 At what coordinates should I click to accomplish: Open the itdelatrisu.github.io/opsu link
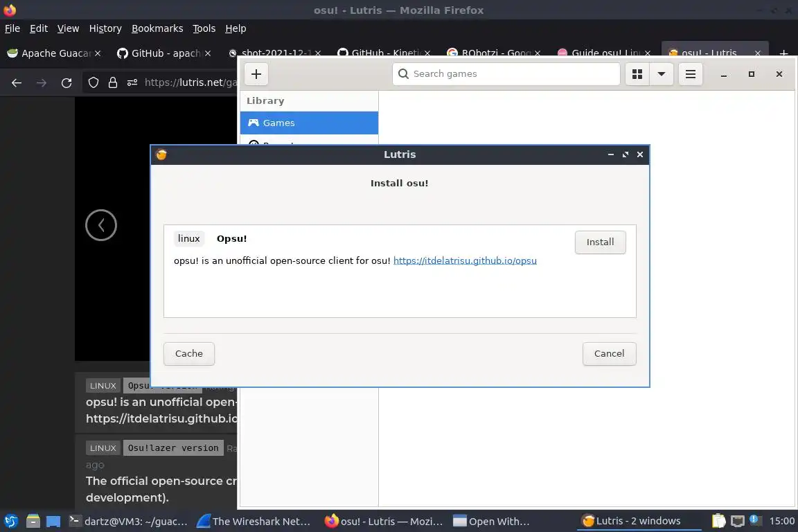[x=465, y=260]
